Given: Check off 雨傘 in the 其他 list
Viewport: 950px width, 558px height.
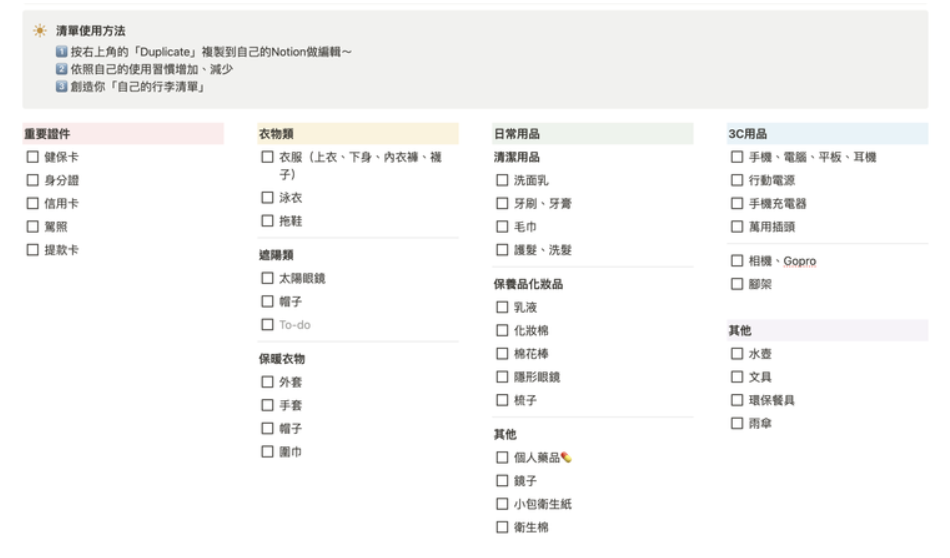Looking at the screenshot, I should [737, 423].
